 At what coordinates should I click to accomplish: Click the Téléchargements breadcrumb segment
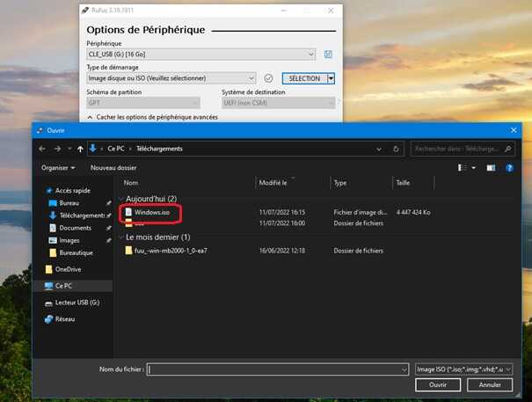tap(159, 149)
